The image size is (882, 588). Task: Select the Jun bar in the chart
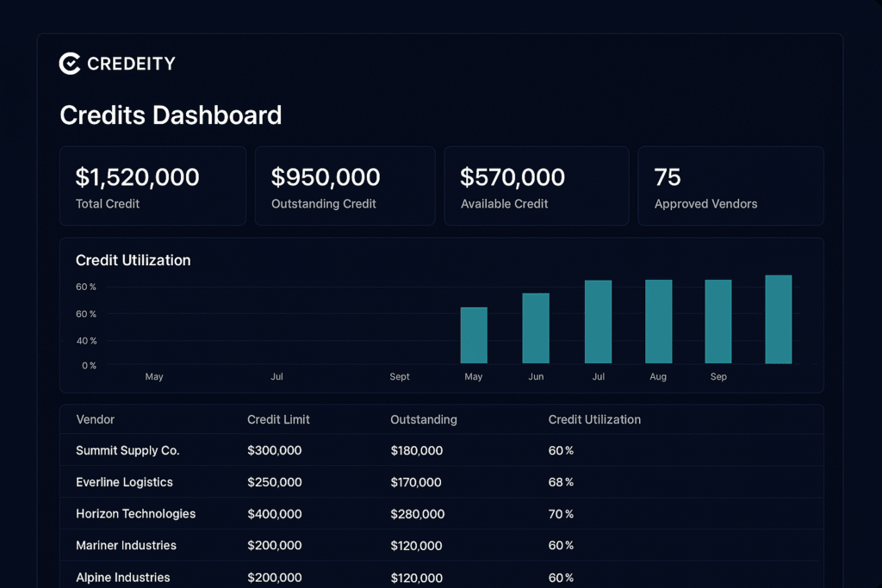click(x=536, y=328)
